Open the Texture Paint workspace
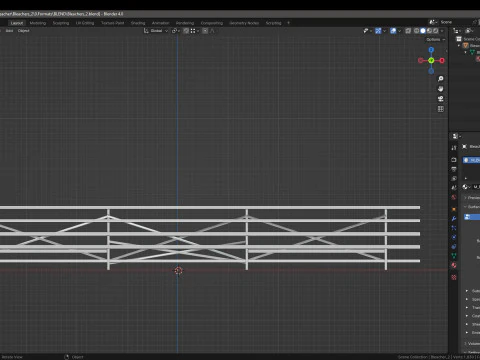480x360 pixels. pos(112,23)
